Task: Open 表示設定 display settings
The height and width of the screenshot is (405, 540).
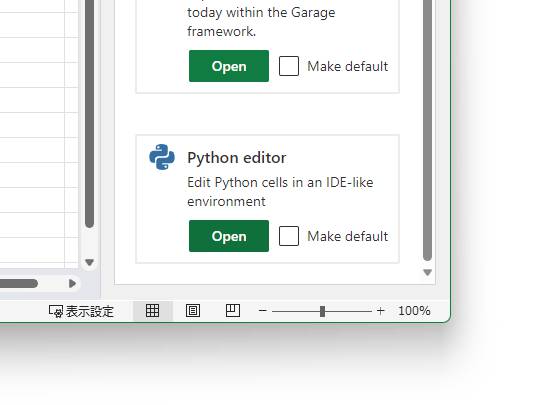Action: [x=81, y=311]
